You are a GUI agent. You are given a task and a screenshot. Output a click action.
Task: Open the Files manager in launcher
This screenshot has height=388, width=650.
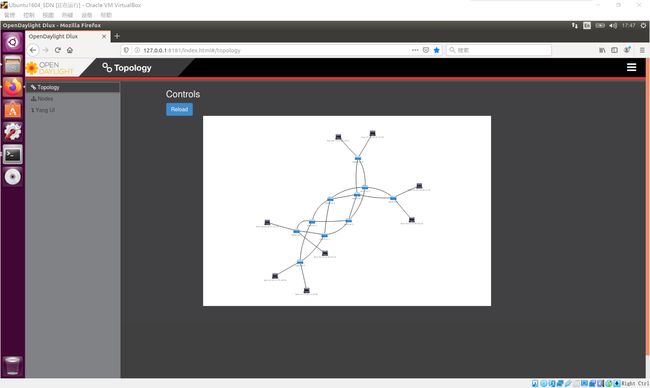pos(13,65)
